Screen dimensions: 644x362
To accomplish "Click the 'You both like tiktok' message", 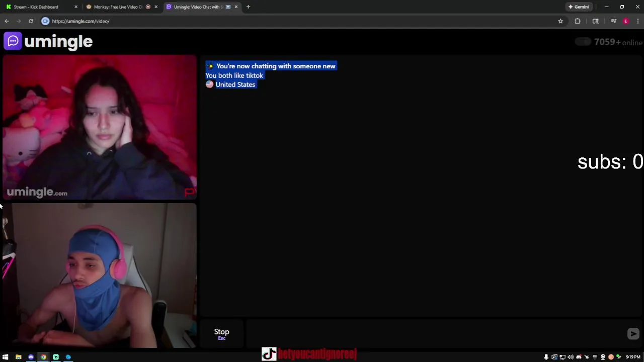I will point(234,75).
